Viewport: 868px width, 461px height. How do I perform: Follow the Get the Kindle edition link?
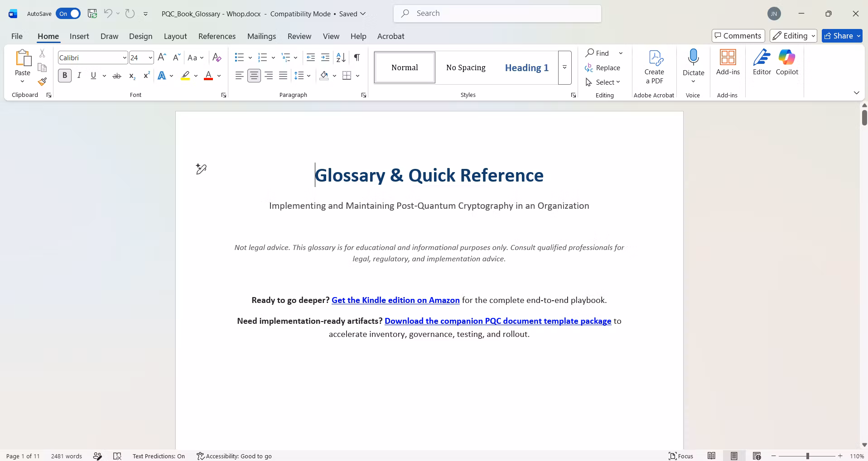(x=395, y=300)
